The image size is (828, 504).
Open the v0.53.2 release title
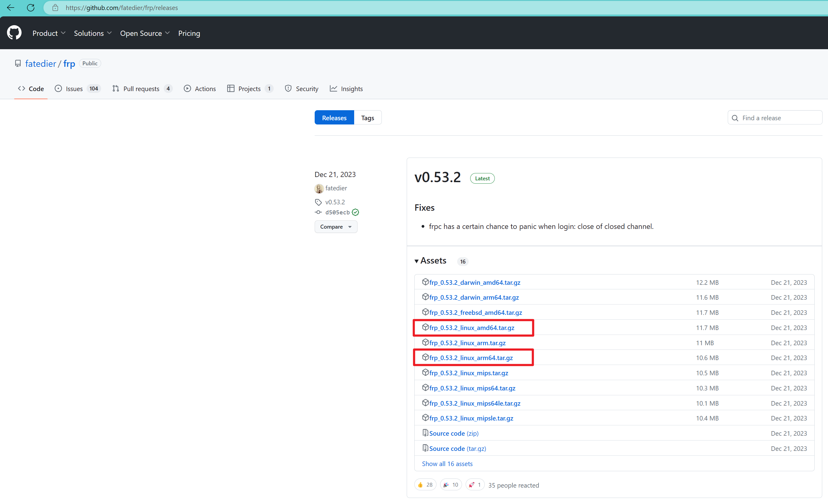(437, 177)
